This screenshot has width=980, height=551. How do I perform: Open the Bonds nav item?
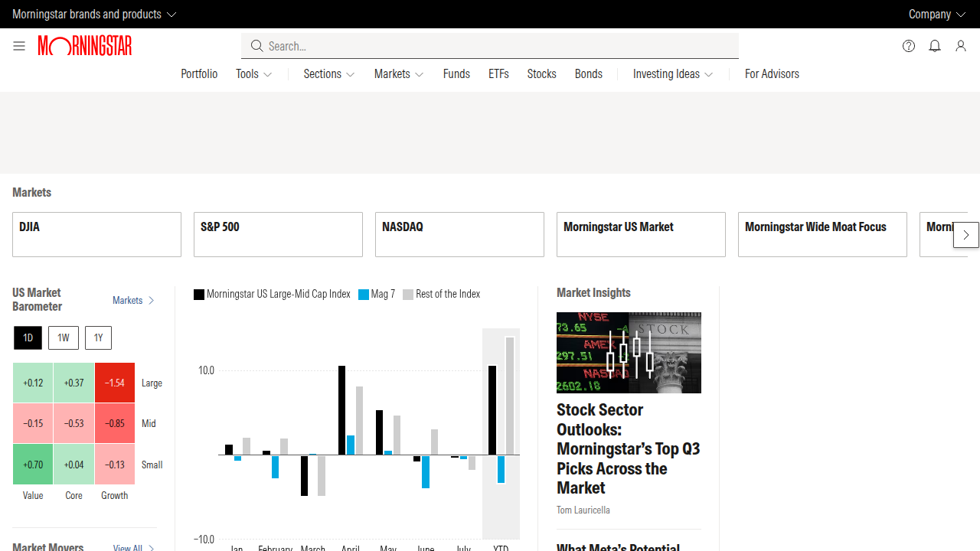589,74
